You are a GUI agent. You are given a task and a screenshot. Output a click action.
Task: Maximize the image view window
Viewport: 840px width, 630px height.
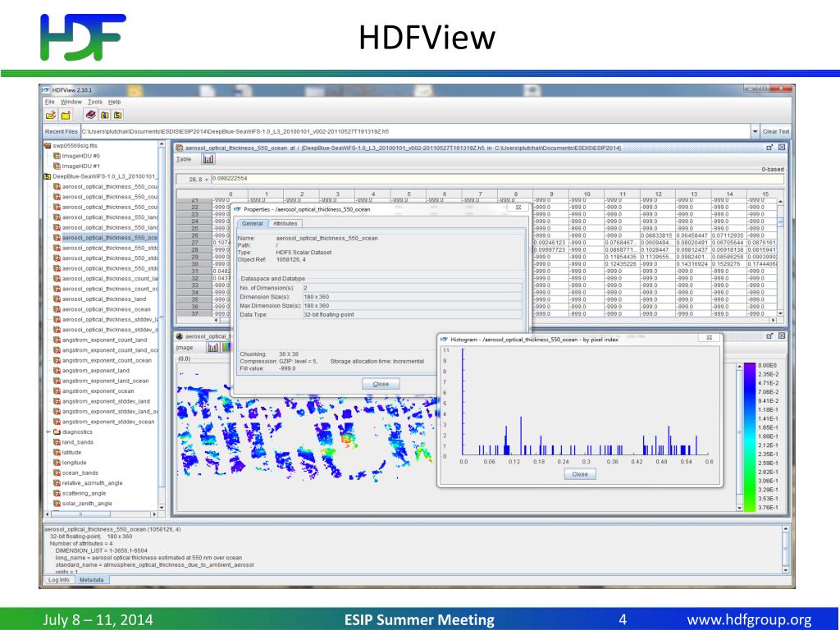(769, 336)
